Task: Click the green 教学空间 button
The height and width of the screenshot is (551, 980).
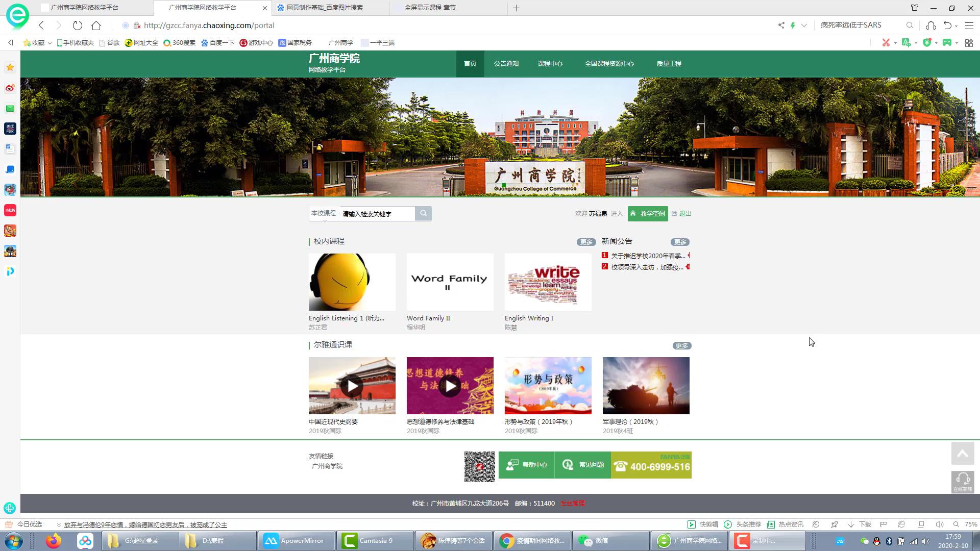Action: 648,214
